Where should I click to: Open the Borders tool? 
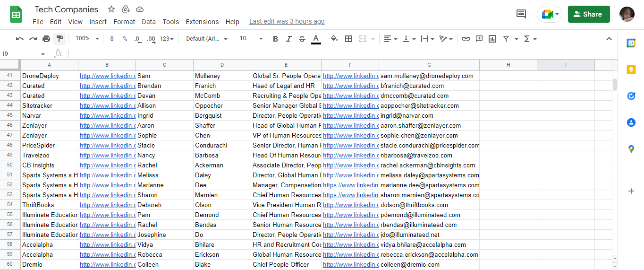(x=348, y=39)
